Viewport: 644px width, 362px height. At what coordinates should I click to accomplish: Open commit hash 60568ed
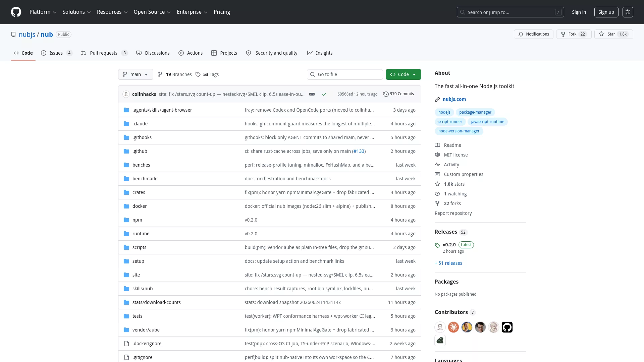(x=345, y=94)
